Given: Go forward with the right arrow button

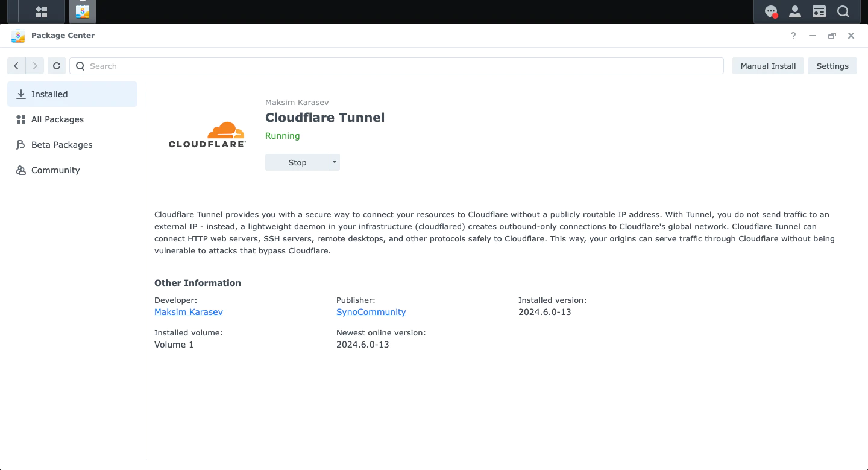Looking at the screenshot, I should [35, 66].
